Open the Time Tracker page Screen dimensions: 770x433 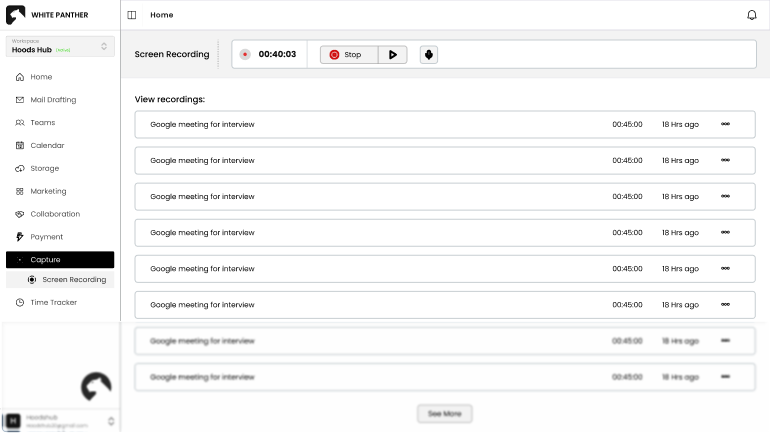53,302
